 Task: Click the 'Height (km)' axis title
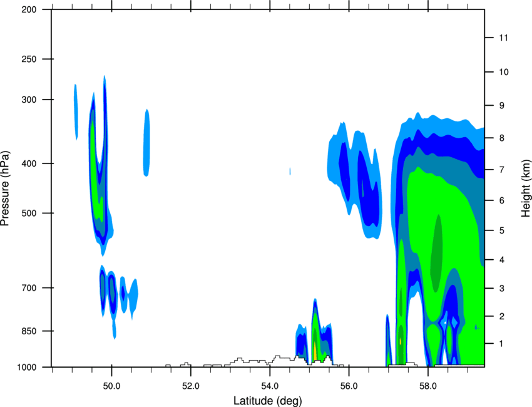point(526,188)
